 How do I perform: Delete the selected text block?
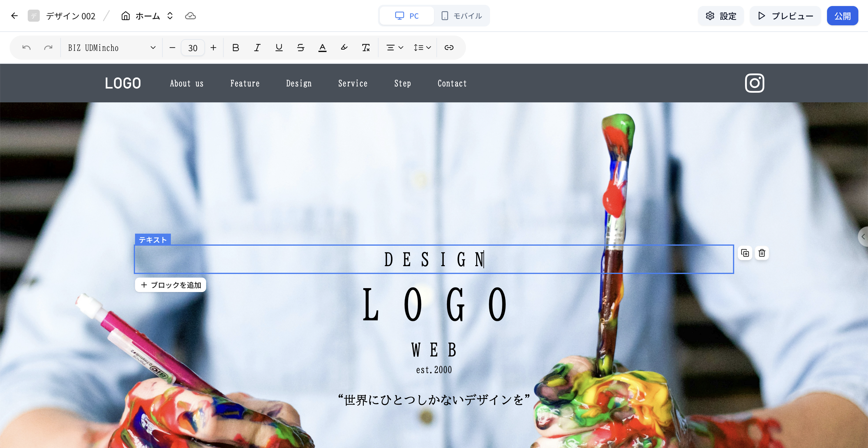[x=762, y=253]
